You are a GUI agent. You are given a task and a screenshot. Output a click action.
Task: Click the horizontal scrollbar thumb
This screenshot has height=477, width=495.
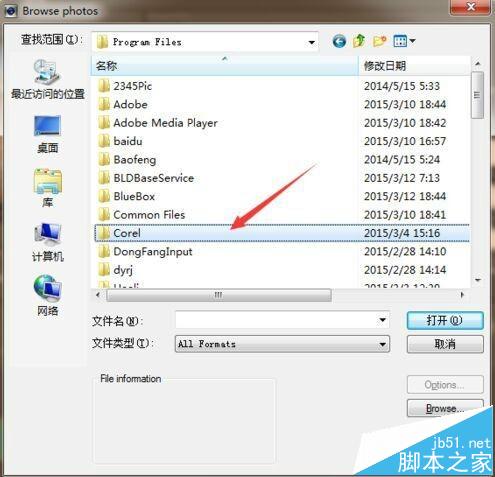(219, 295)
